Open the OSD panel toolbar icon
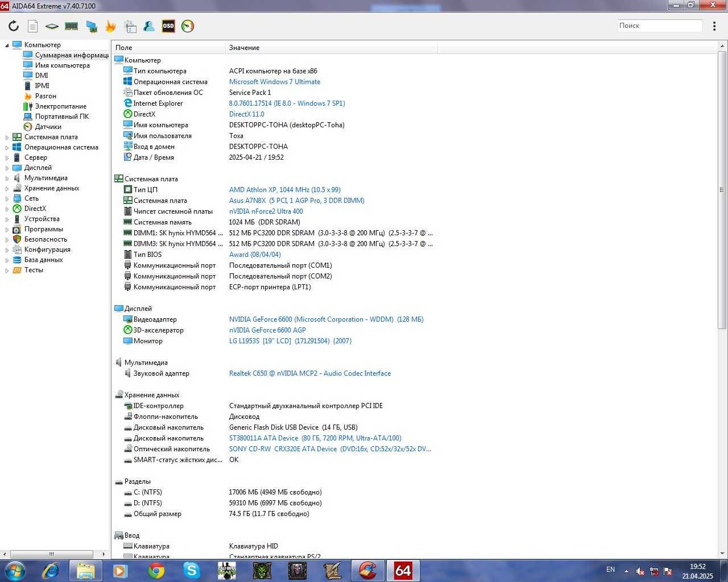The height and width of the screenshot is (582, 728). coord(168,26)
